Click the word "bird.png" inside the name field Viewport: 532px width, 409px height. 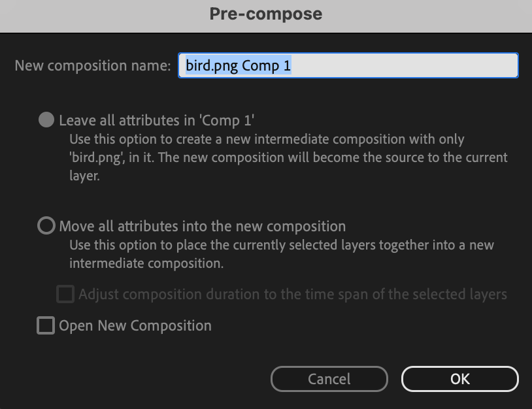click(x=212, y=66)
